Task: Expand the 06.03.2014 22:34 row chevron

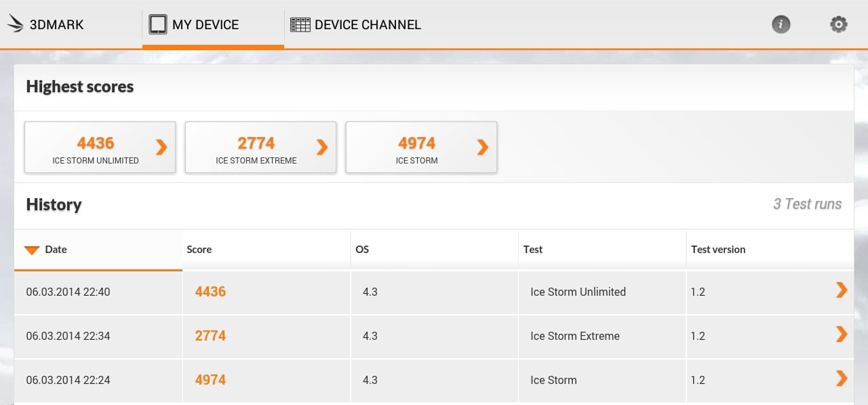Action: (842, 334)
